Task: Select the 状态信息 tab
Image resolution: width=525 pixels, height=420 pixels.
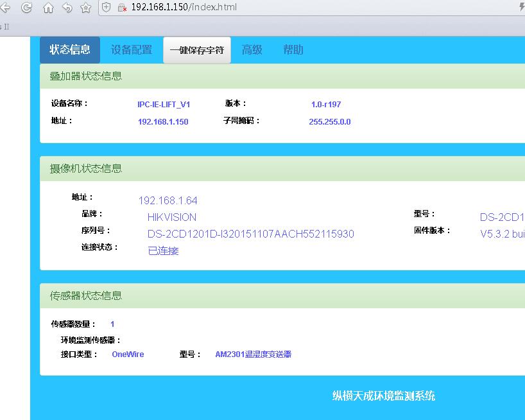Action: (69, 49)
